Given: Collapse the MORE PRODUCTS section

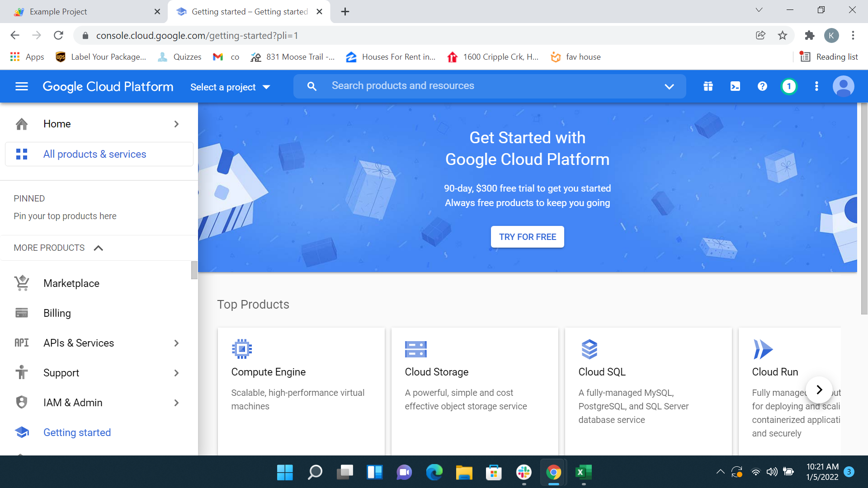Looking at the screenshot, I should [x=98, y=248].
